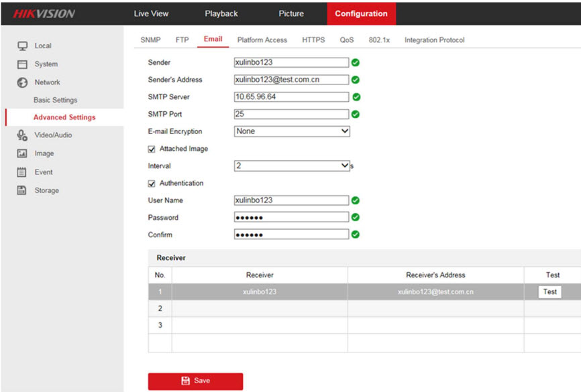Screen dimensions: 581x392
Task: Click the Network globe icon
Action: 21,82
